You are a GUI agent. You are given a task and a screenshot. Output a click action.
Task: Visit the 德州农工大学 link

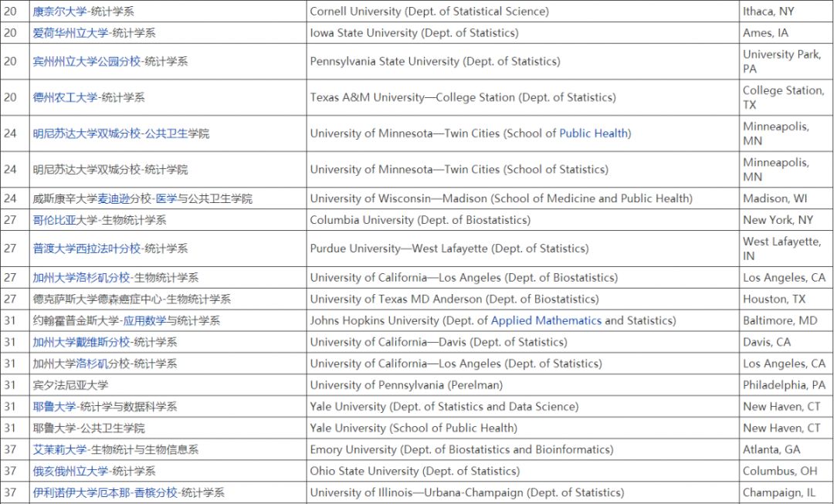[65, 98]
